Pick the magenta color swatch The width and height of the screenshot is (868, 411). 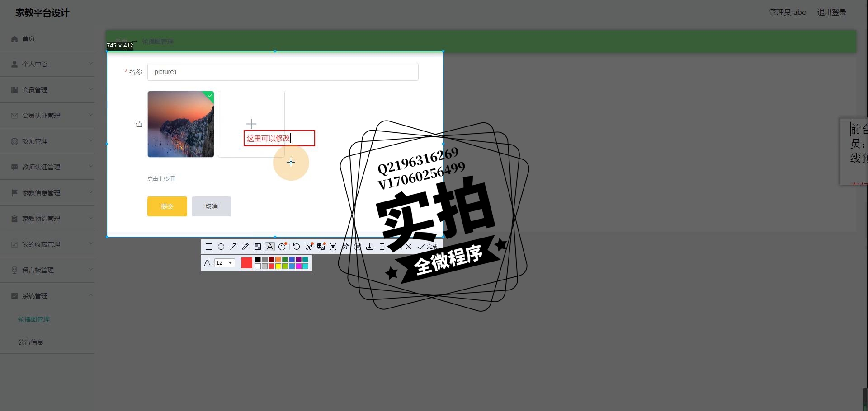click(298, 266)
